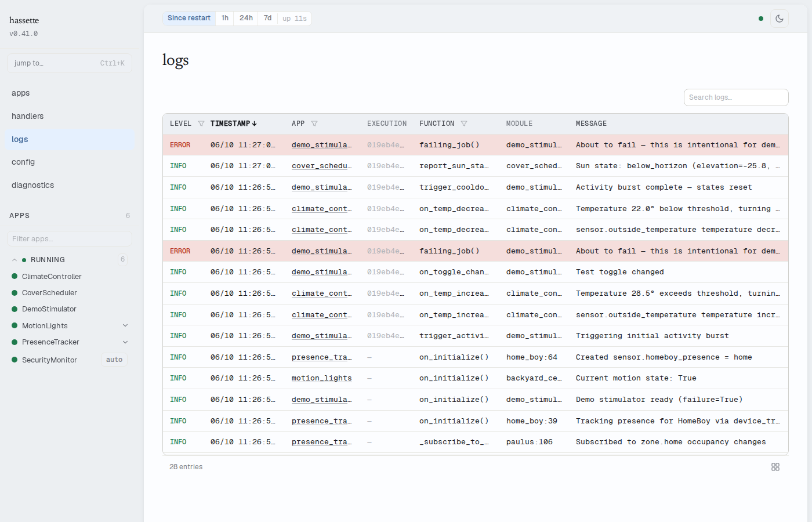Select the 1h time range
812x522 pixels.
click(x=225, y=19)
